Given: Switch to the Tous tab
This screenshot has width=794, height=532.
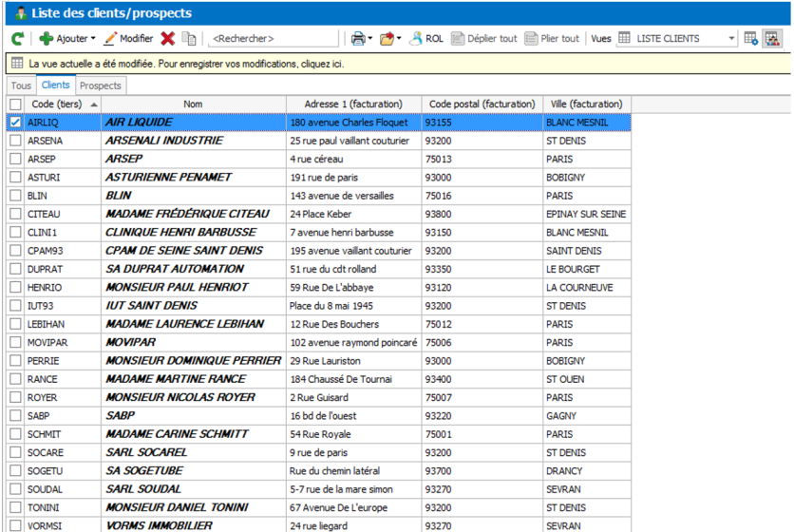Looking at the screenshot, I should click(21, 85).
